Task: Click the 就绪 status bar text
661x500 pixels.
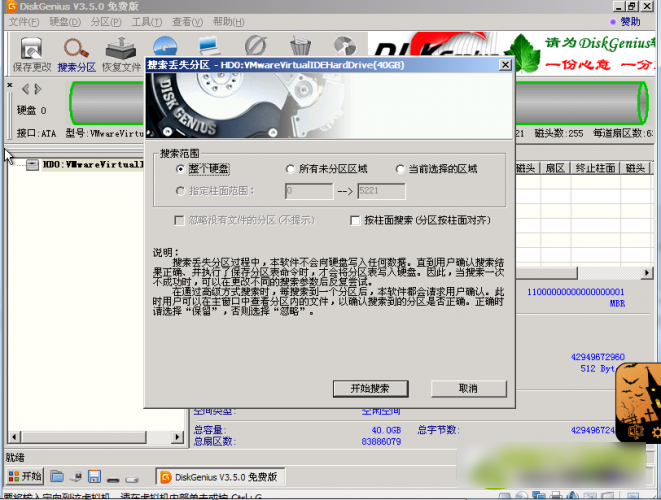Action: [15, 457]
